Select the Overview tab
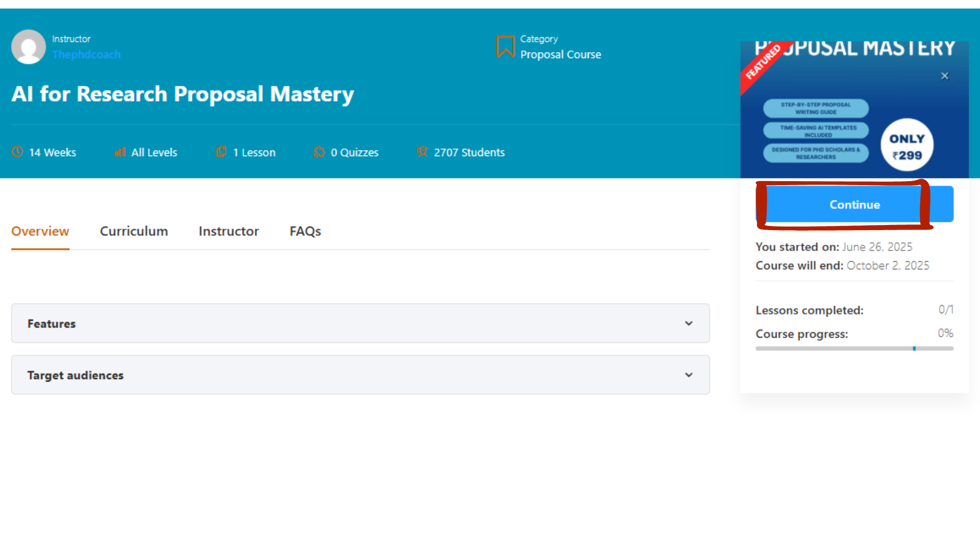The width and height of the screenshot is (980, 551). 40,231
